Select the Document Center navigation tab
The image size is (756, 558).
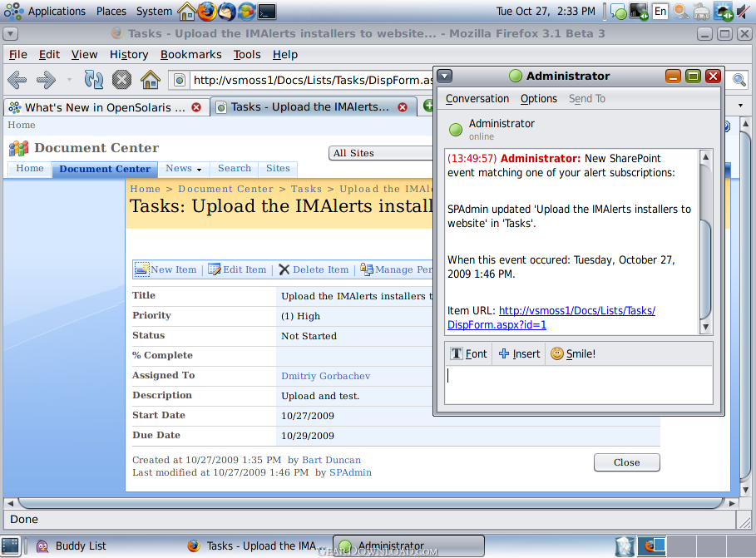coord(105,169)
